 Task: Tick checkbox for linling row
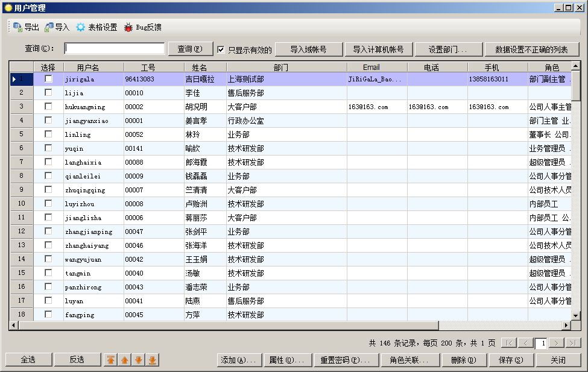(x=48, y=134)
